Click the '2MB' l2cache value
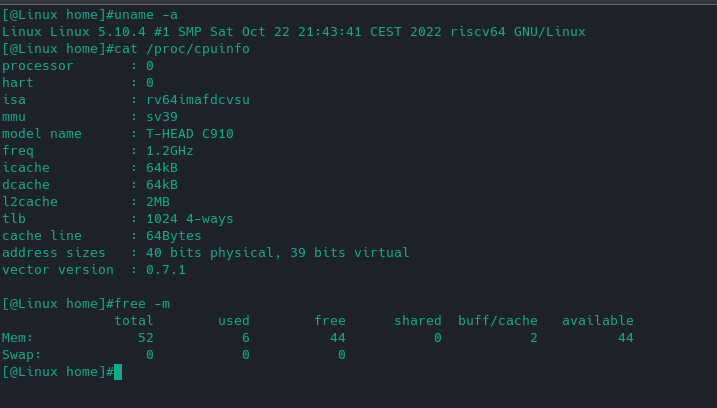 [x=158, y=201]
